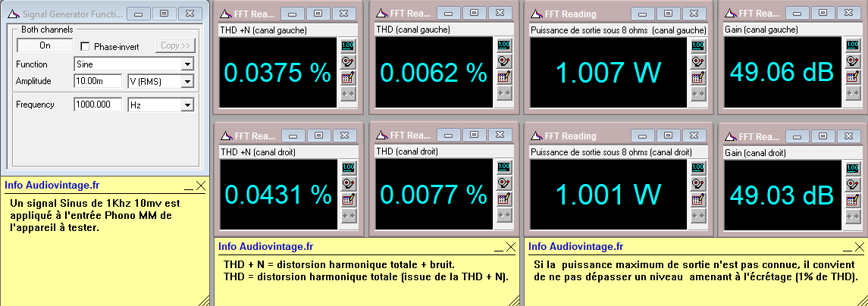
Task: Click alarm bell icon in Puissance canal droit
Action: [x=697, y=183]
